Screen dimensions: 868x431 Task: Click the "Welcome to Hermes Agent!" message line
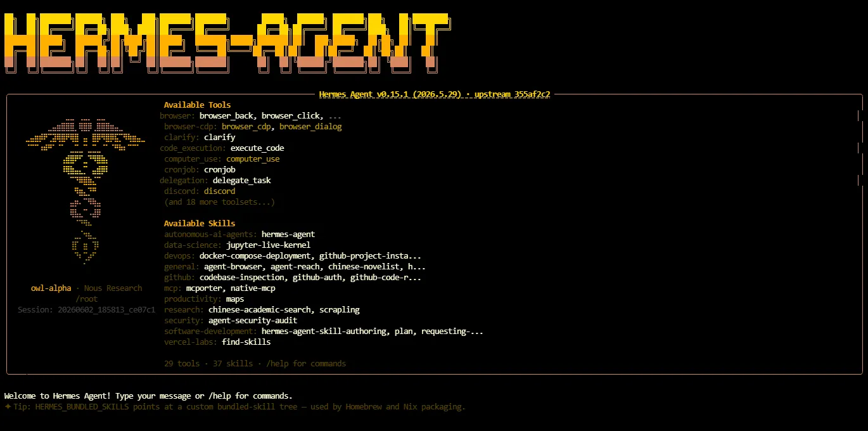click(x=148, y=396)
